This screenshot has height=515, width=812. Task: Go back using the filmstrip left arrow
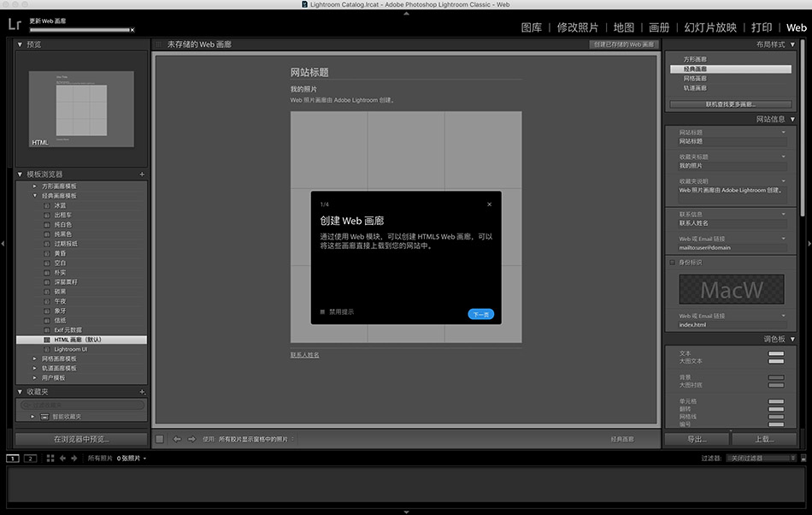(62, 458)
